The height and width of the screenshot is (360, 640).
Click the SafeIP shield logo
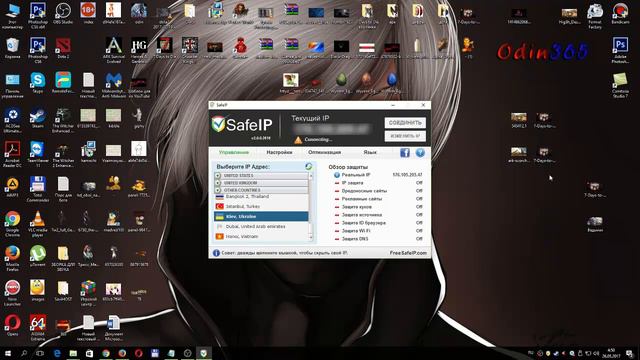coord(218,124)
